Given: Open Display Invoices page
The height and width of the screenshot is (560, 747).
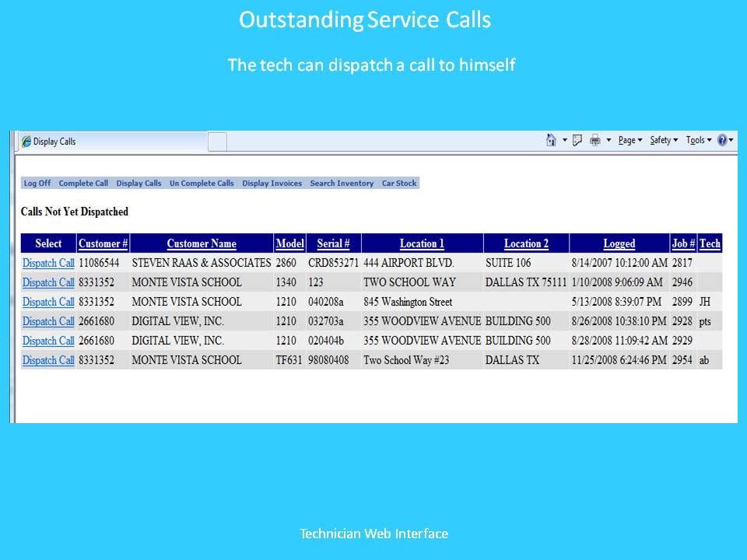Looking at the screenshot, I should (x=272, y=184).
